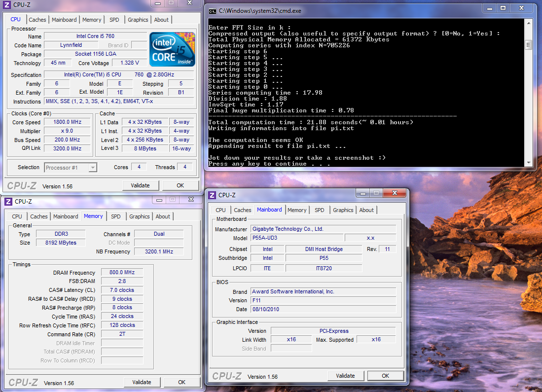Click the cmd window vertical scrollbar thumb

pyautogui.click(x=528, y=45)
